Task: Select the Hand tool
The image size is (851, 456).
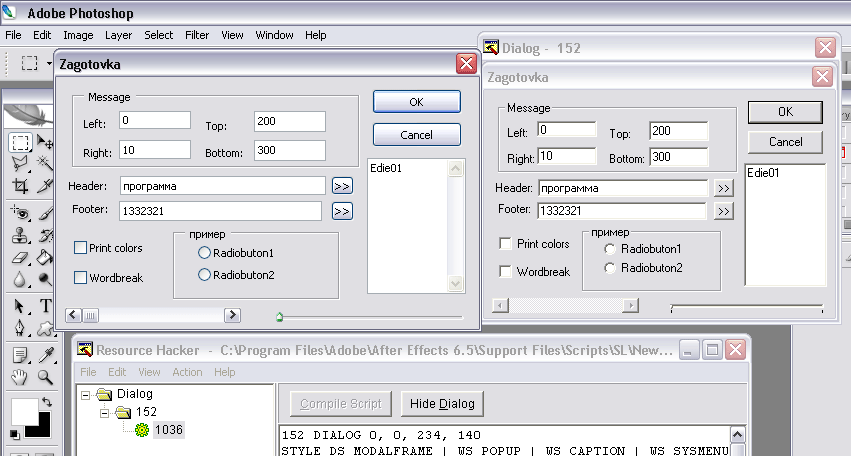Action: (20, 377)
